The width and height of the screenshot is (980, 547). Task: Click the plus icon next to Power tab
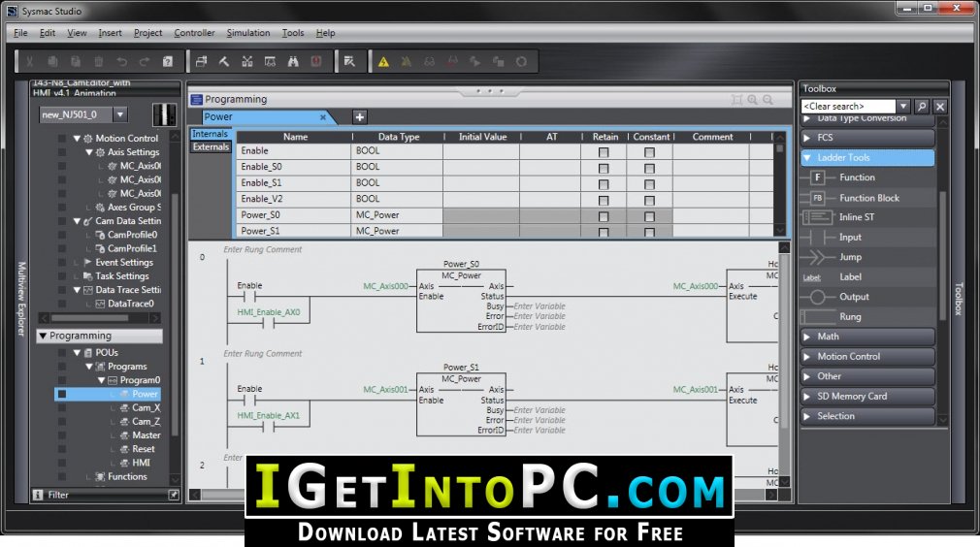[359, 116]
